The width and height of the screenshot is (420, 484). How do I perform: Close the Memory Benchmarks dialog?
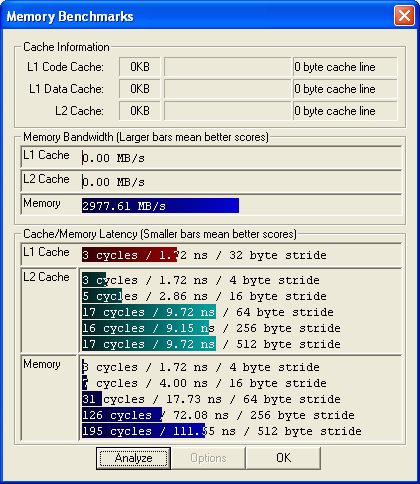click(x=404, y=16)
